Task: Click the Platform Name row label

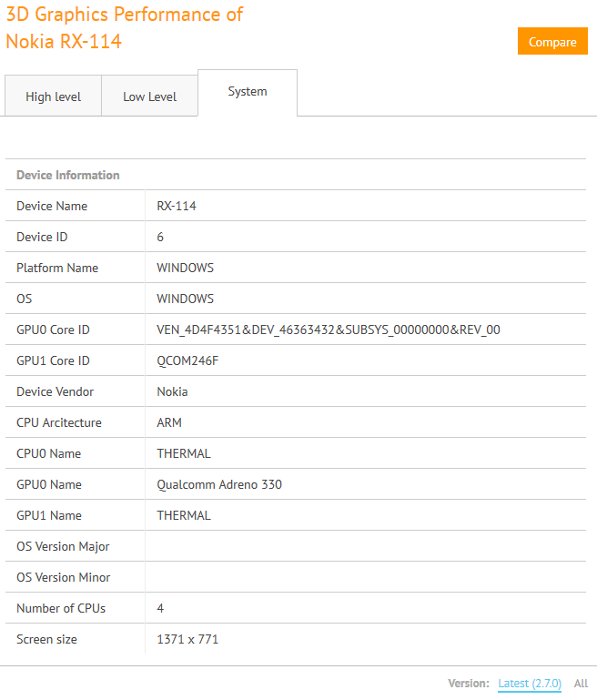Action: (x=57, y=268)
